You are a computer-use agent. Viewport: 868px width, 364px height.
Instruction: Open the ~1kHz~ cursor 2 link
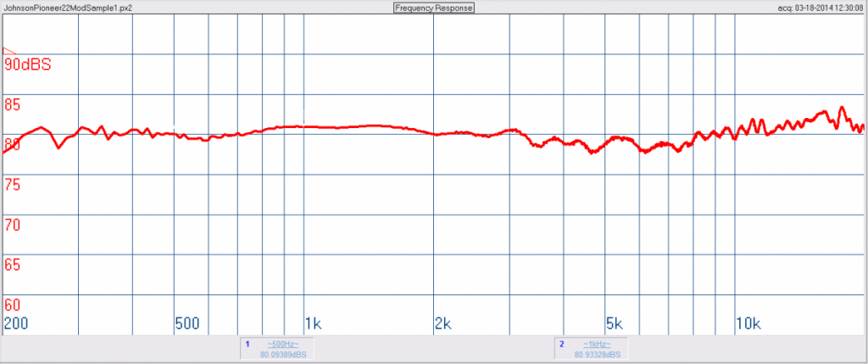point(597,344)
